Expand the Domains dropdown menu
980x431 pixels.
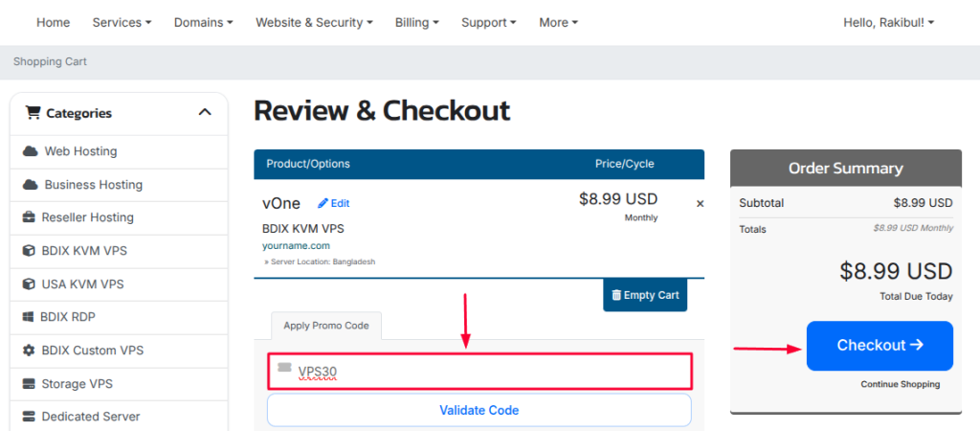coord(203,23)
